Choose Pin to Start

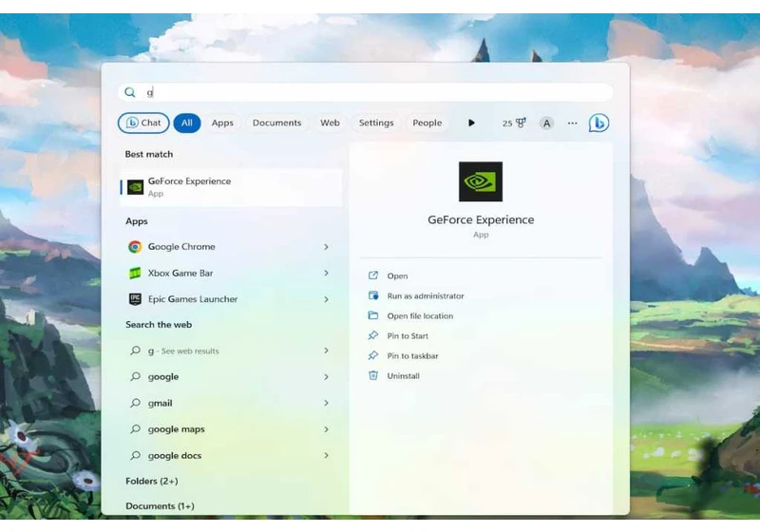[x=408, y=335]
